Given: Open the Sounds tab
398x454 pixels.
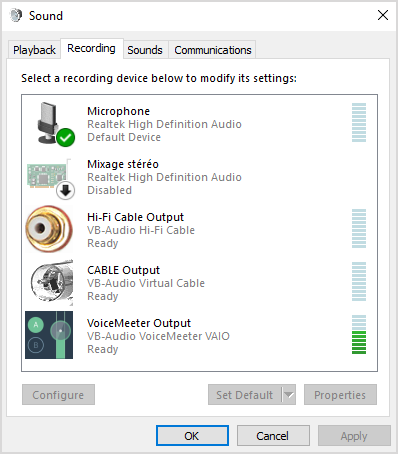Looking at the screenshot, I should tap(145, 50).
